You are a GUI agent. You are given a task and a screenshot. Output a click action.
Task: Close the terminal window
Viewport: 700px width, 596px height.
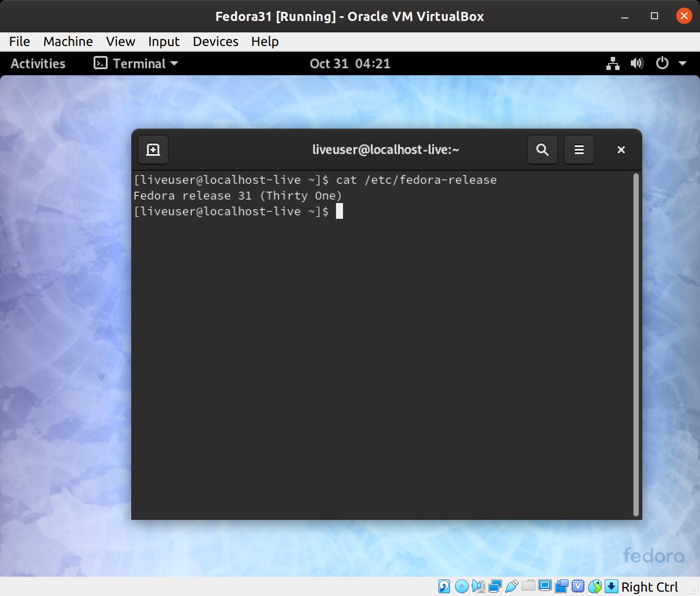(x=621, y=150)
